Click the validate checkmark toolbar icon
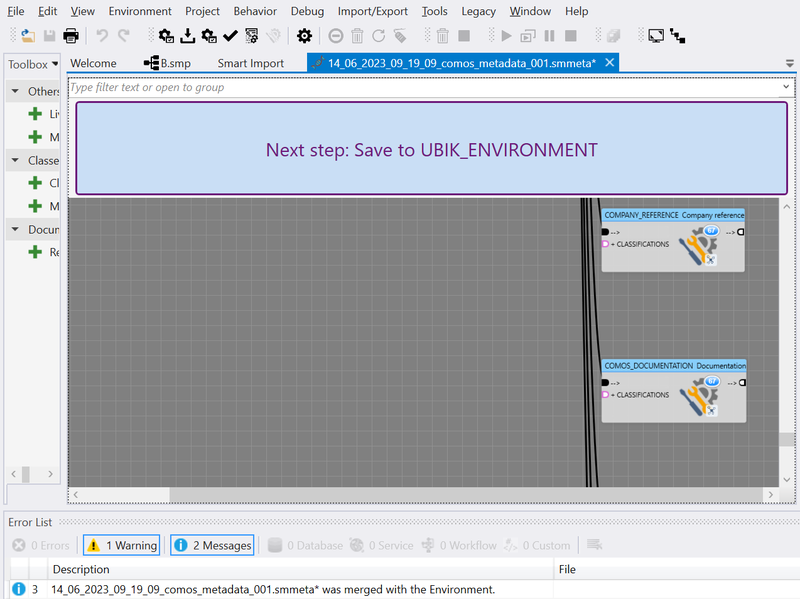This screenshot has height=599, width=800. 231,35
